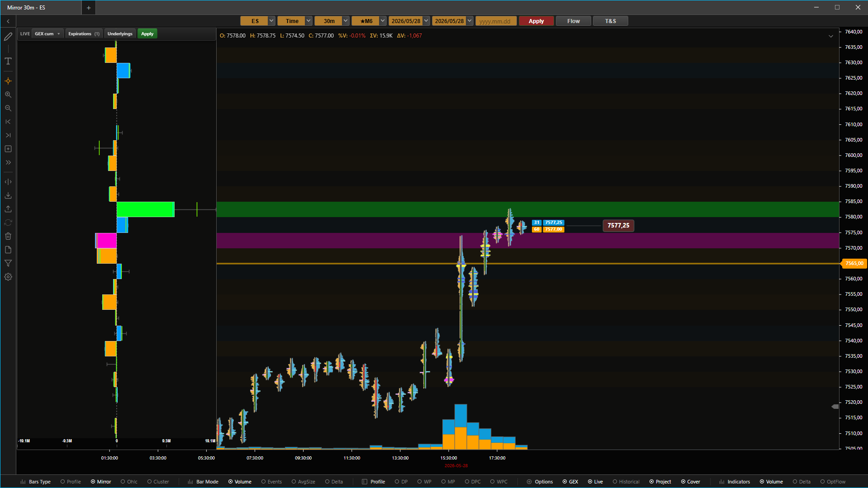Click the M6 contract field
Viewport: 868px width, 488px height.
tap(365, 21)
